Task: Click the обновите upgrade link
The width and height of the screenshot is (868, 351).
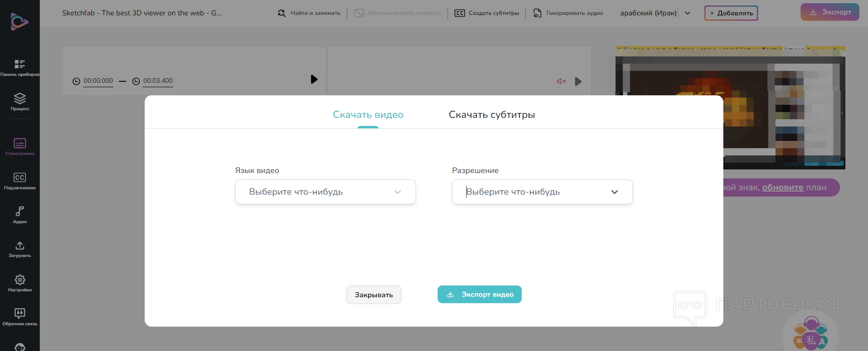Action: coord(783,187)
